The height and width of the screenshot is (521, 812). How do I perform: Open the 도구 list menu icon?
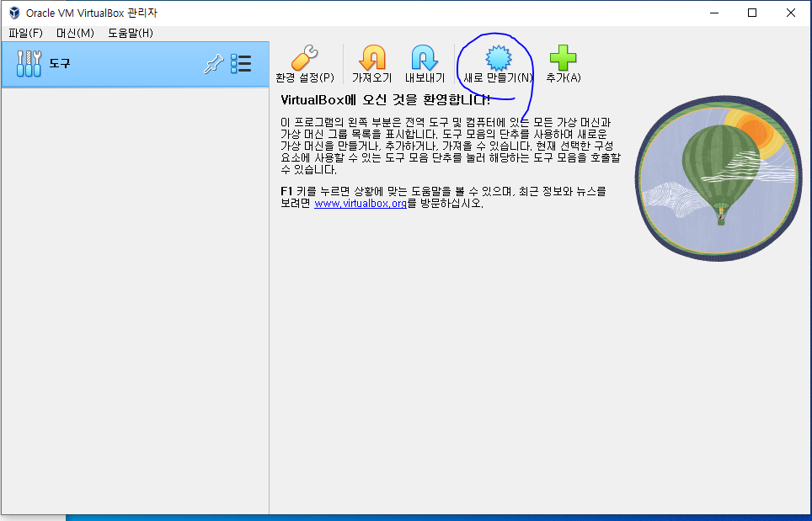click(241, 64)
